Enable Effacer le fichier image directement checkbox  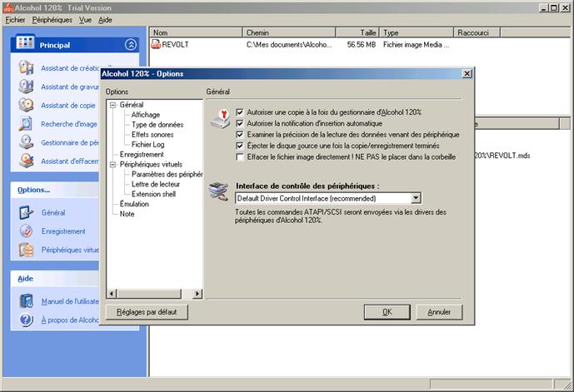(240, 156)
